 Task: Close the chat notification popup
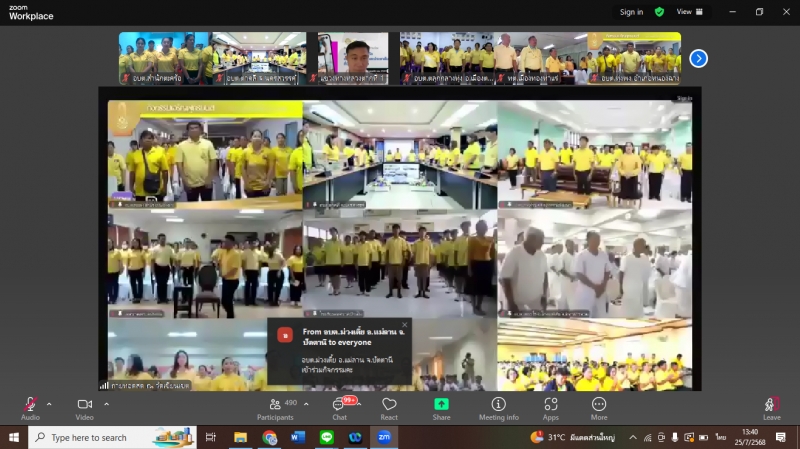pyautogui.click(x=405, y=325)
